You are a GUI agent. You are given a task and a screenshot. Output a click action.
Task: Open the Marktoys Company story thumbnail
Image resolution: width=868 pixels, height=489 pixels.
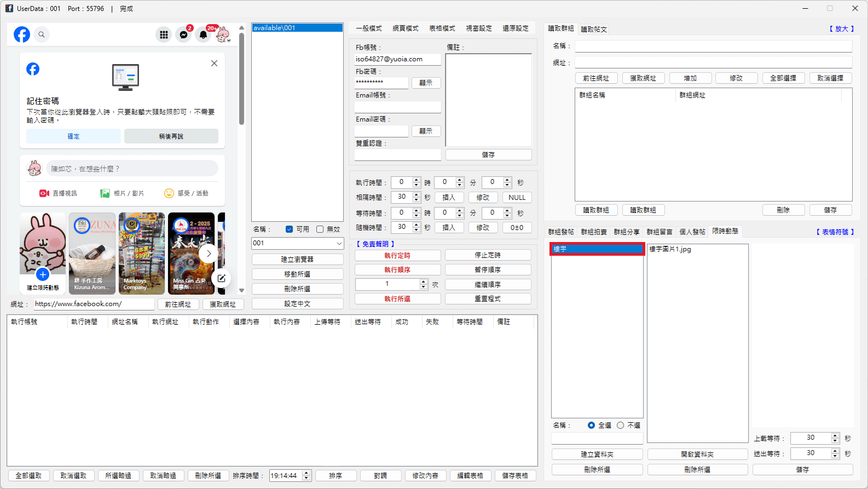(142, 254)
